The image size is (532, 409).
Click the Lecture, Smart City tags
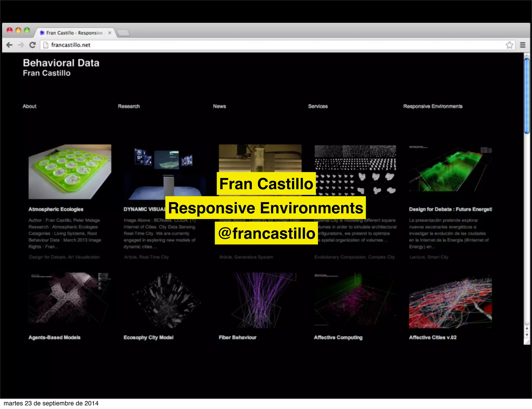429,257
